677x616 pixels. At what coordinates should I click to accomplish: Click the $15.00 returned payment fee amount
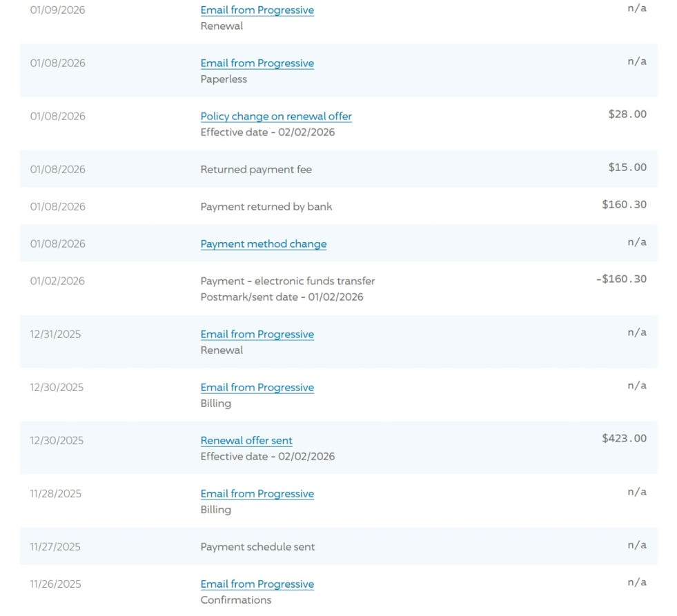pyautogui.click(x=627, y=168)
